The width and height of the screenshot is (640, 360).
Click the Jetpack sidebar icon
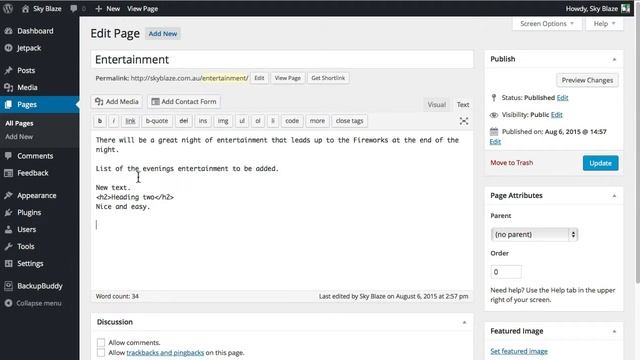(9, 48)
